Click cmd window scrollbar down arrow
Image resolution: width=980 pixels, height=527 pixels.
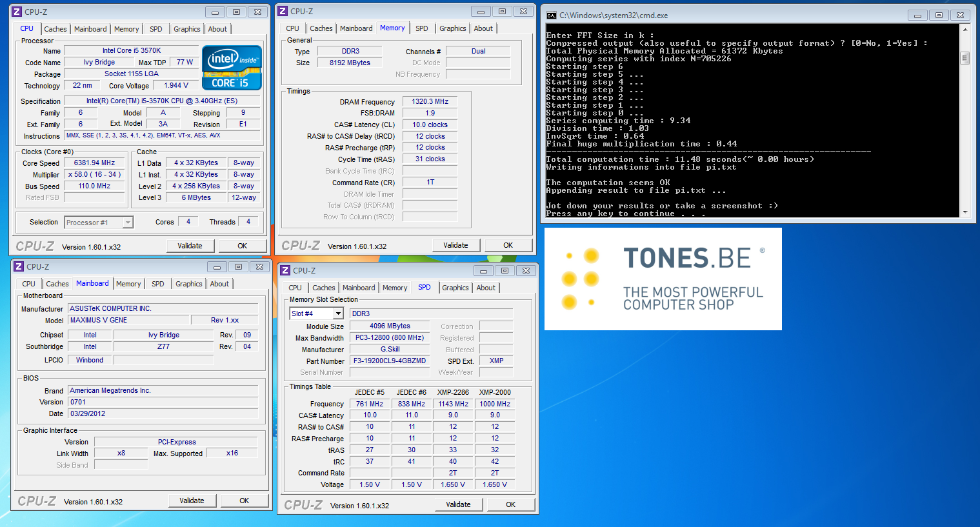(965, 212)
